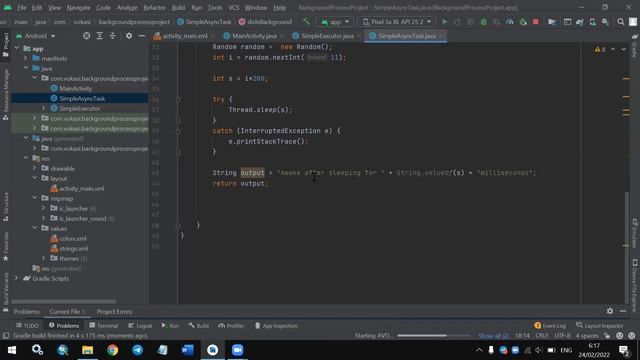Stop the running process red square
This screenshot has width=640, height=360.
pos(536,22)
